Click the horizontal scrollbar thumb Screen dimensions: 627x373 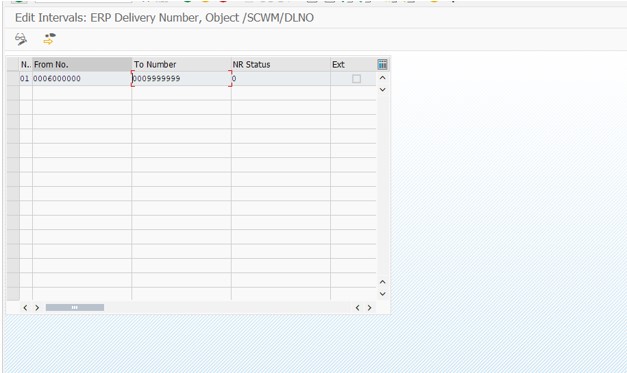pyautogui.click(x=75, y=307)
